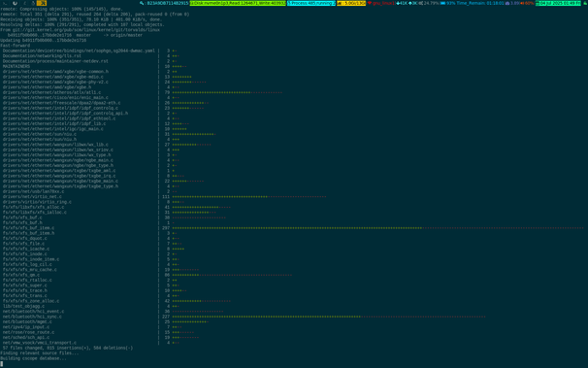This screenshot has width=588, height=368.
Task: Click the green Disk nvme0n1p3 read/write block
Action: click(x=238, y=3)
